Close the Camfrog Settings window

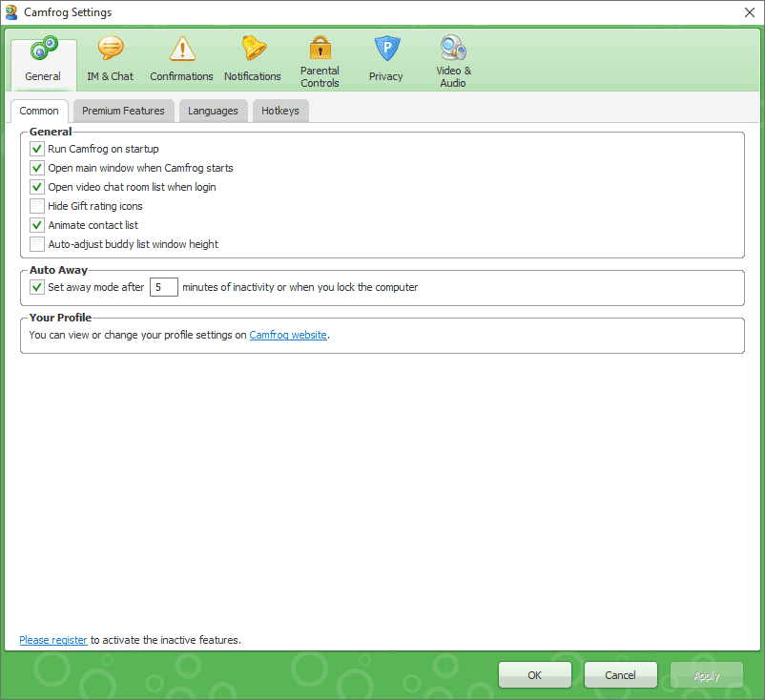[x=750, y=12]
